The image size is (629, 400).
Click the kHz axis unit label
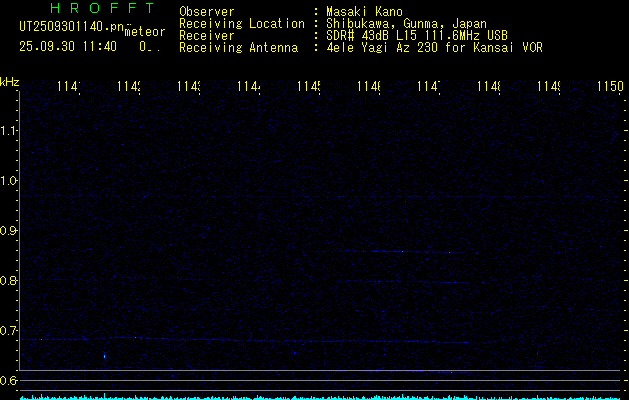pyautogui.click(x=9, y=82)
